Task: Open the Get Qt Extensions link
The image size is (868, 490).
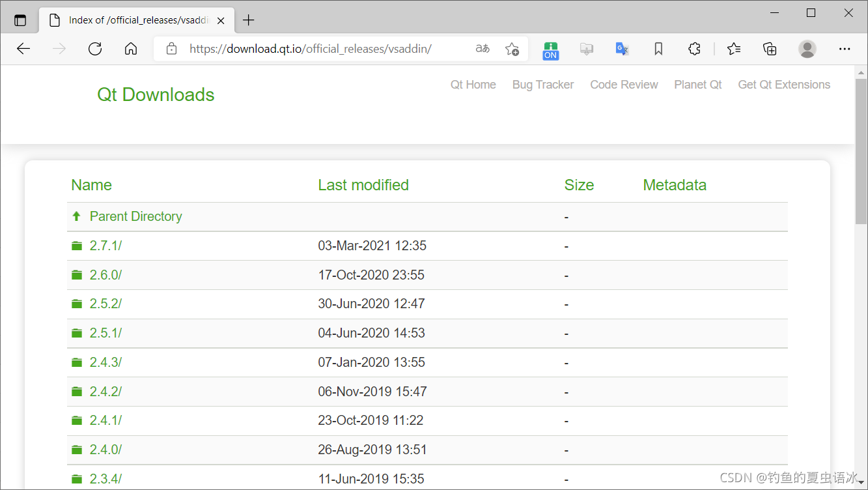Action: click(x=784, y=85)
